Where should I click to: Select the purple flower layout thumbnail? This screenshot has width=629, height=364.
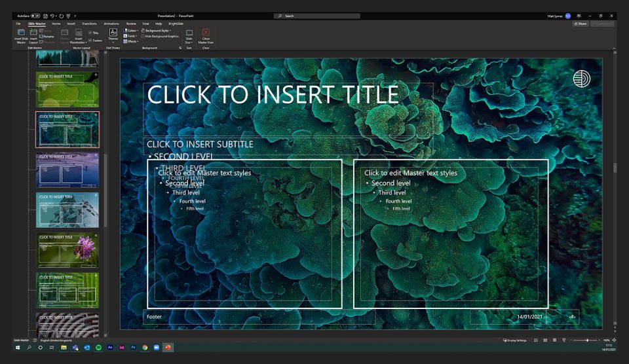click(x=67, y=250)
